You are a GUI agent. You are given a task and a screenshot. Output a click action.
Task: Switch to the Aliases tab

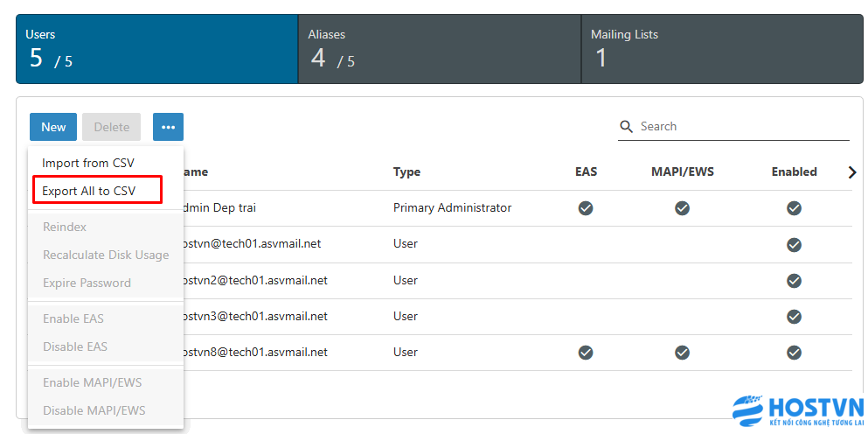[x=440, y=49]
